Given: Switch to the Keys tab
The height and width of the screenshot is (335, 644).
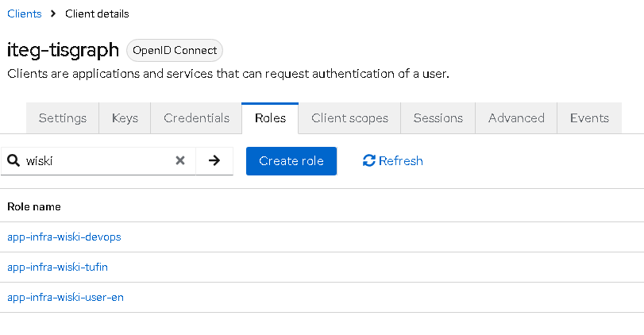Looking at the screenshot, I should 125,118.
